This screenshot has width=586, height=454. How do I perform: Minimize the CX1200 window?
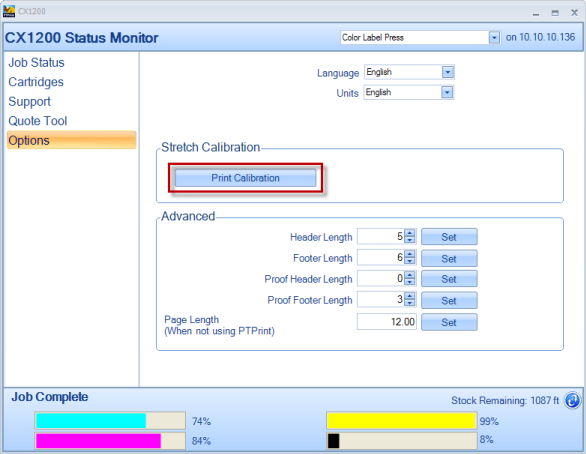point(536,13)
